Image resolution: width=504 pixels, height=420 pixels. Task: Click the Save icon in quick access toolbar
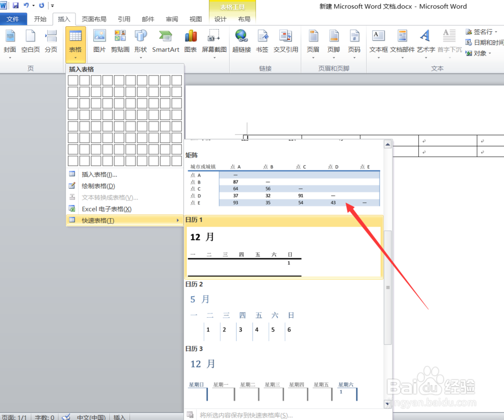pos(16,6)
